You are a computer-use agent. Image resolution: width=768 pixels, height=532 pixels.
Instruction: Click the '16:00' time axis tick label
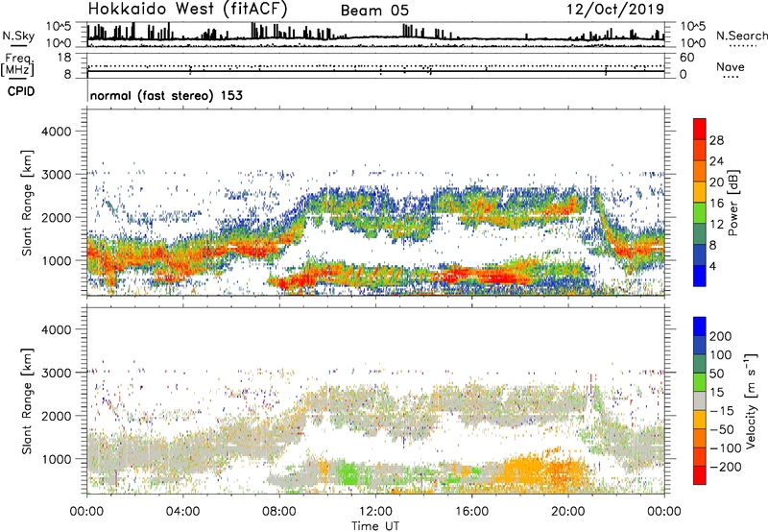471,512
